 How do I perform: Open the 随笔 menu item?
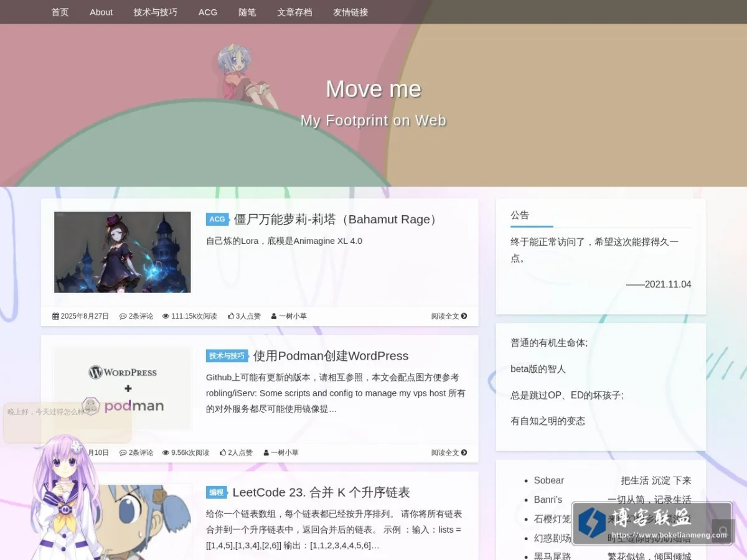(x=247, y=12)
